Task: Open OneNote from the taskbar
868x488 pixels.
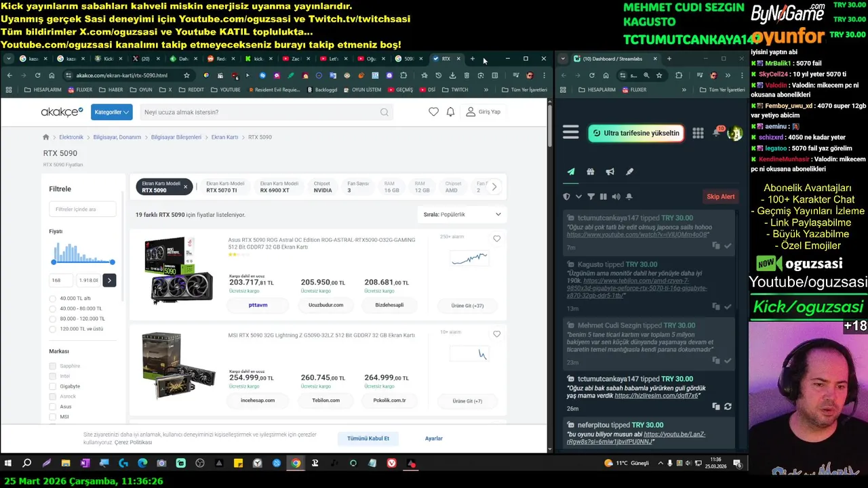Action: (x=85, y=464)
